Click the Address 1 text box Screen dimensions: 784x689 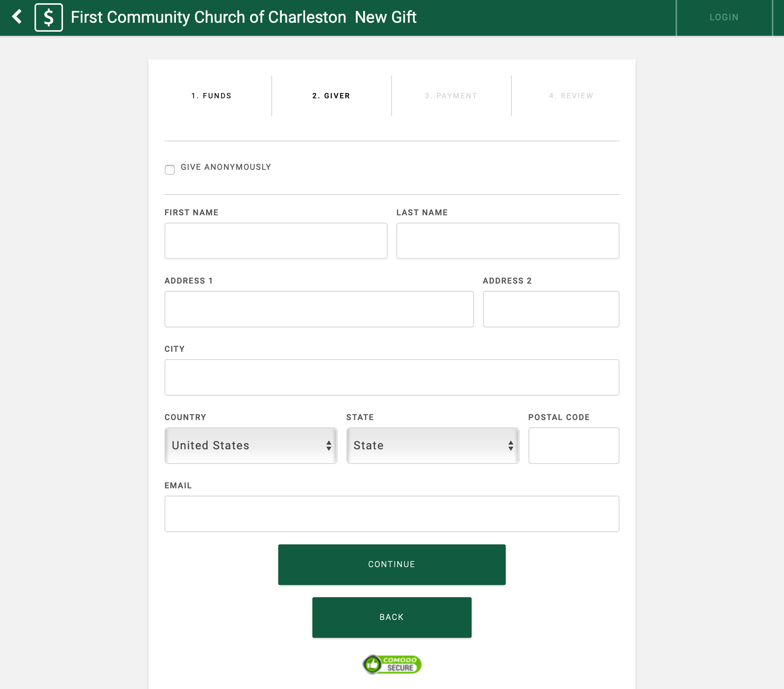319,309
